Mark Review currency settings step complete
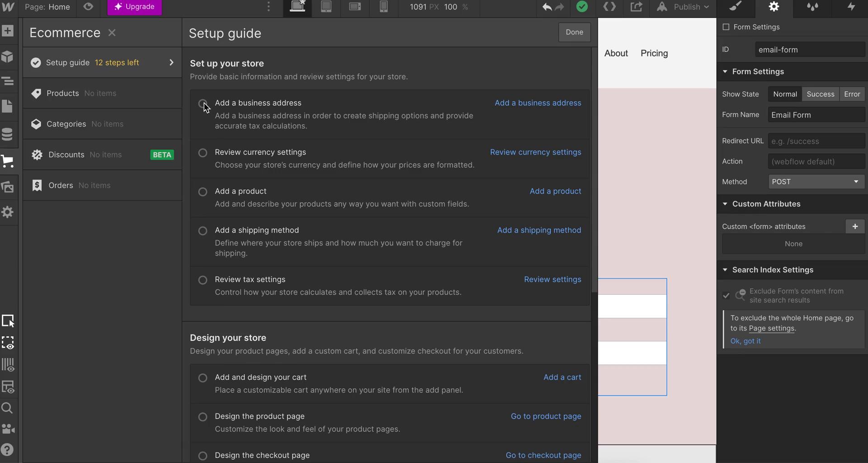Image resolution: width=868 pixels, height=463 pixels. pyautogui.click(x=203, y=153)
